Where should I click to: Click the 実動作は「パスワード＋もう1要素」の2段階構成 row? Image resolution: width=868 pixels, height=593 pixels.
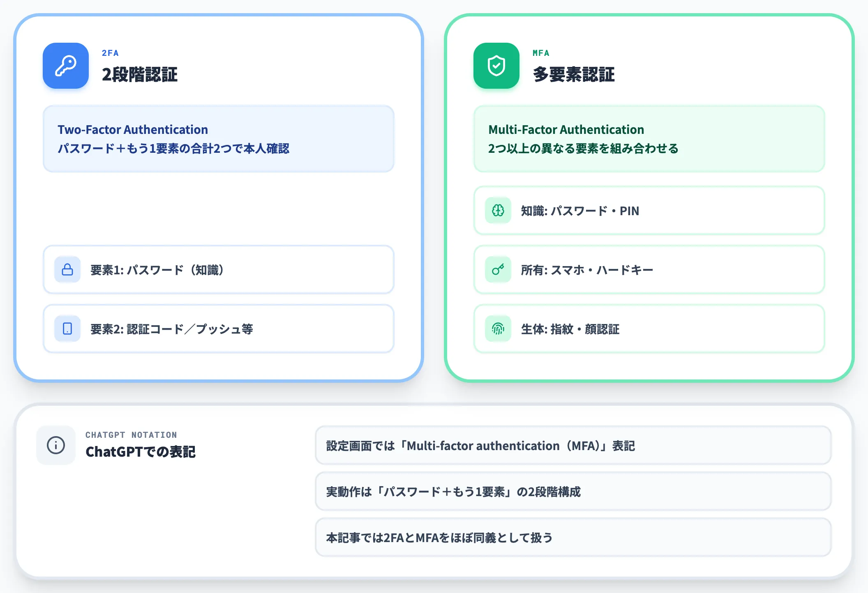pos(573,492)
